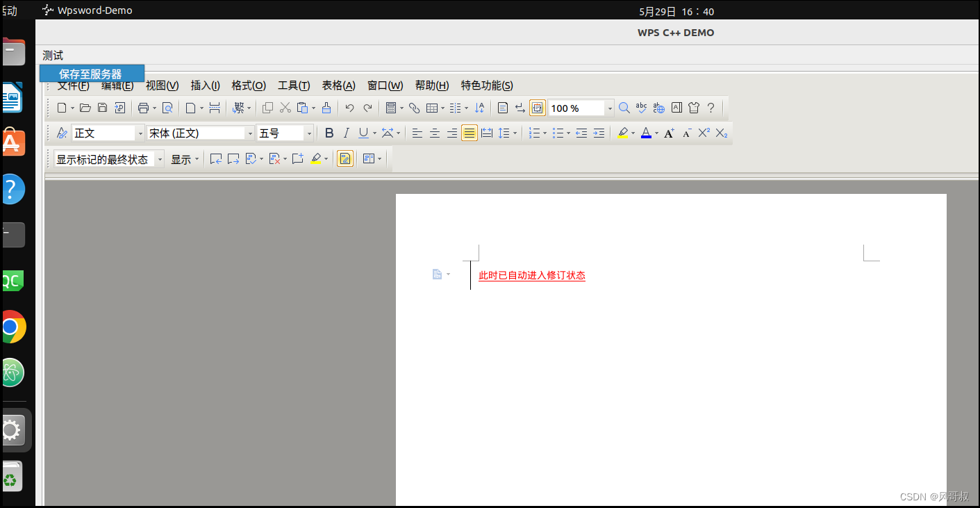Toggle justified alignment button
980x508 pixels.
point(470,133)
